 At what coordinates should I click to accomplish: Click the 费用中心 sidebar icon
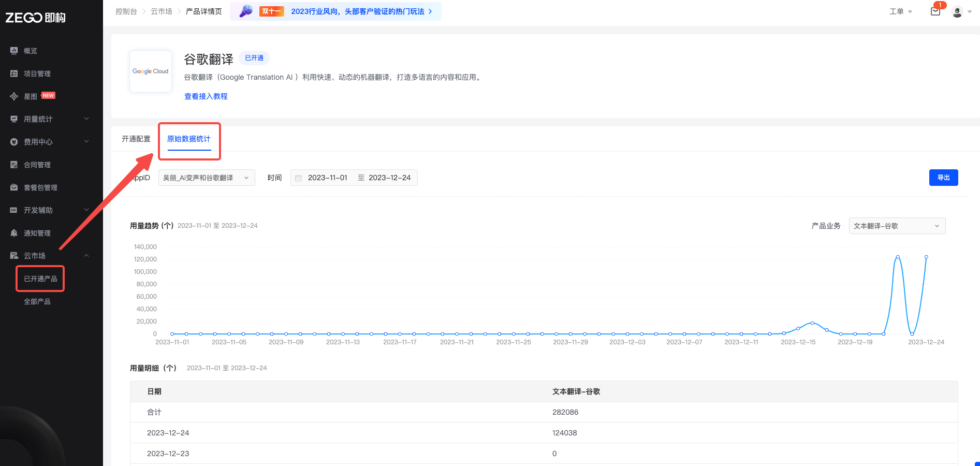14,142
